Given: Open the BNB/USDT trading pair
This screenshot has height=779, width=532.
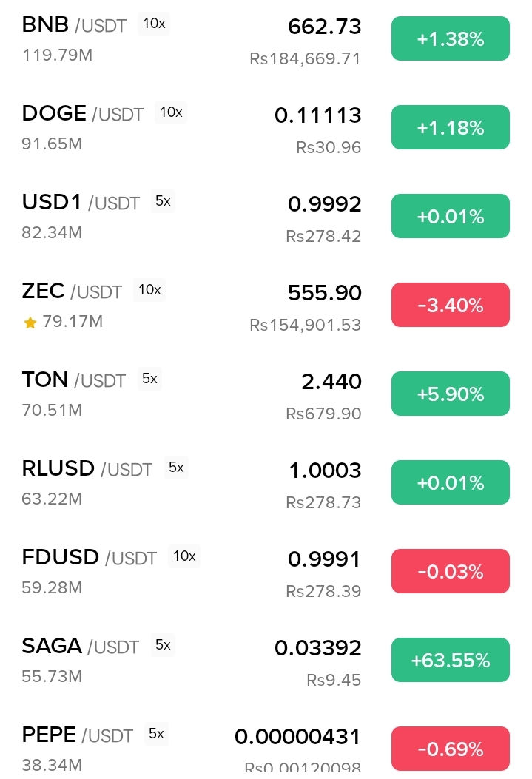Looking at the screenshot, I should [x=266, y=39].
